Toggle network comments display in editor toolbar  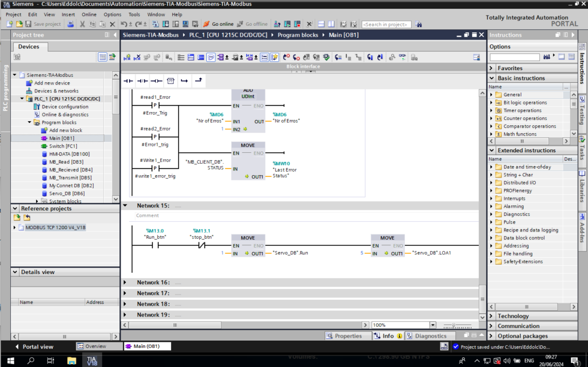264,57
